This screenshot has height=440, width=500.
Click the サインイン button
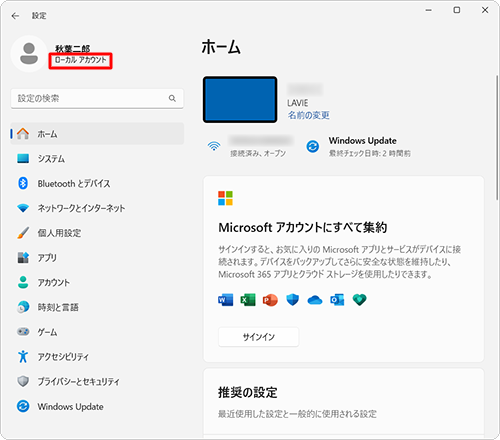click(x=258, y=337)
